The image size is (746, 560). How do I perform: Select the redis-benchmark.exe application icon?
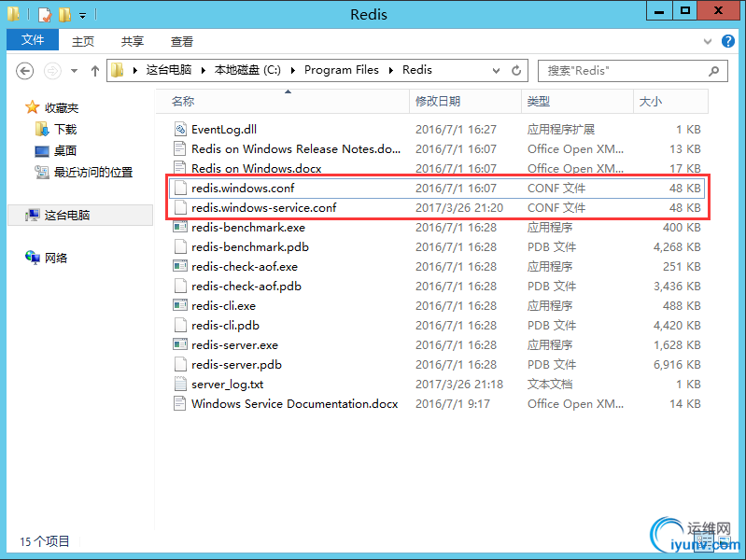pos(180,227)
